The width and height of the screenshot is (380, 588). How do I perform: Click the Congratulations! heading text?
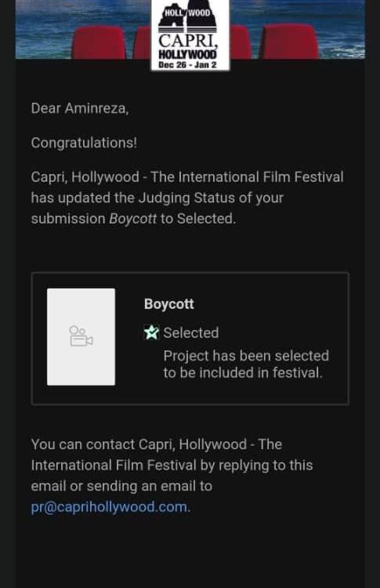click(x=84, y=143)
